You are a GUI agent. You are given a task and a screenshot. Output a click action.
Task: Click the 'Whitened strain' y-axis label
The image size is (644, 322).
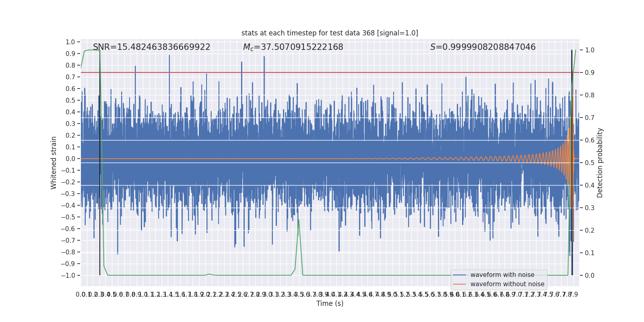pos(54,163)
